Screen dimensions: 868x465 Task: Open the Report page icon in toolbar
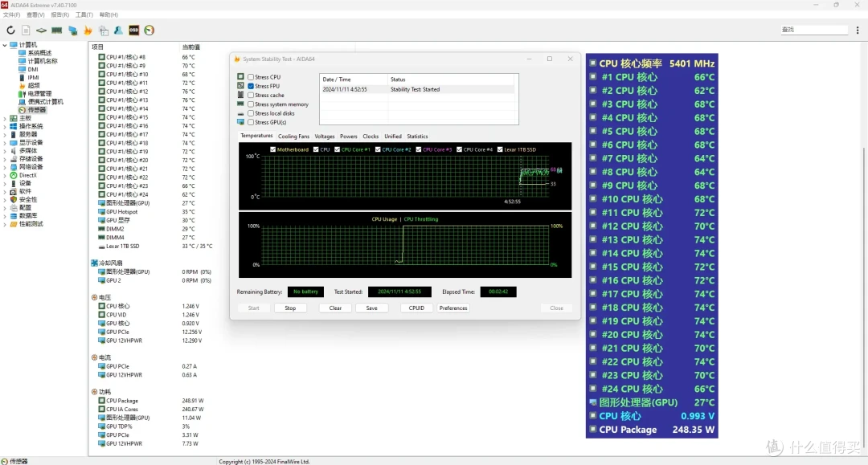(26, 31)
